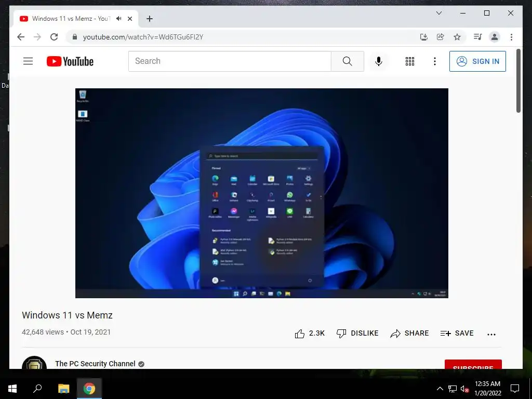Image resolution: width=532 pixels, height=399 pixels.
Task: Click the browser forward arrow
Action: 37,37
